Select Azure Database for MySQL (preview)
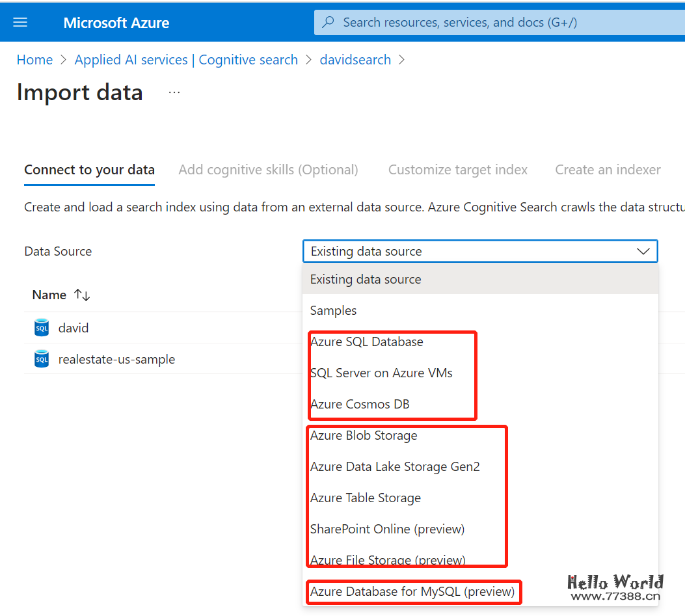 coord(412,592)
